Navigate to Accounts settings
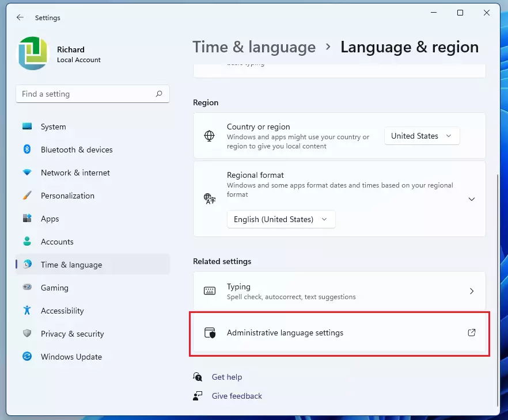 tap(93, 242)
